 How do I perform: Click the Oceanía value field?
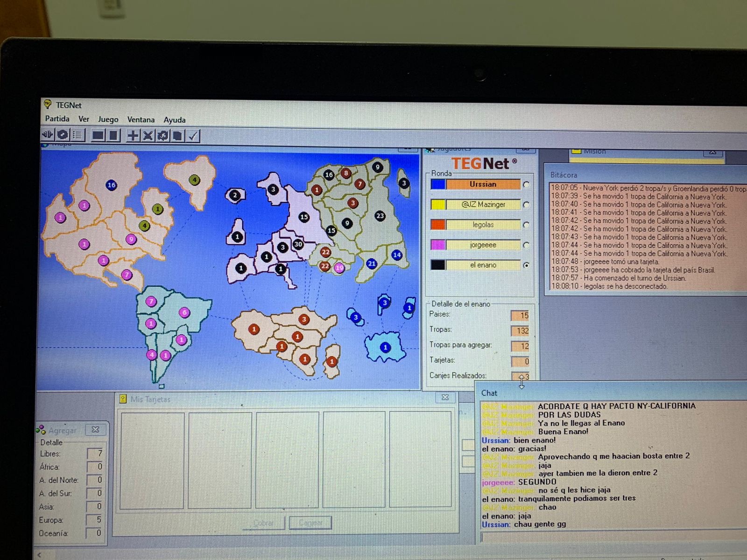pyautogui.click(x=95, y=532)
